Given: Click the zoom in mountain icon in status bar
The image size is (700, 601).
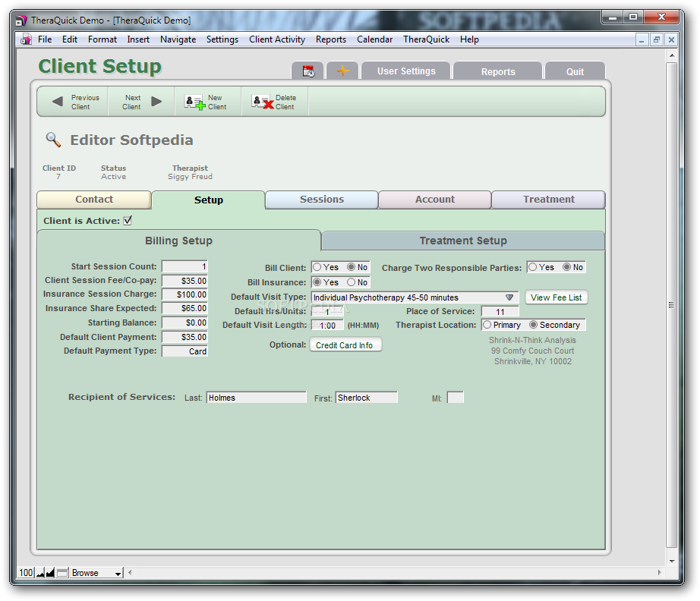Looking at the screenshot, I should click(x=50, y=572).
